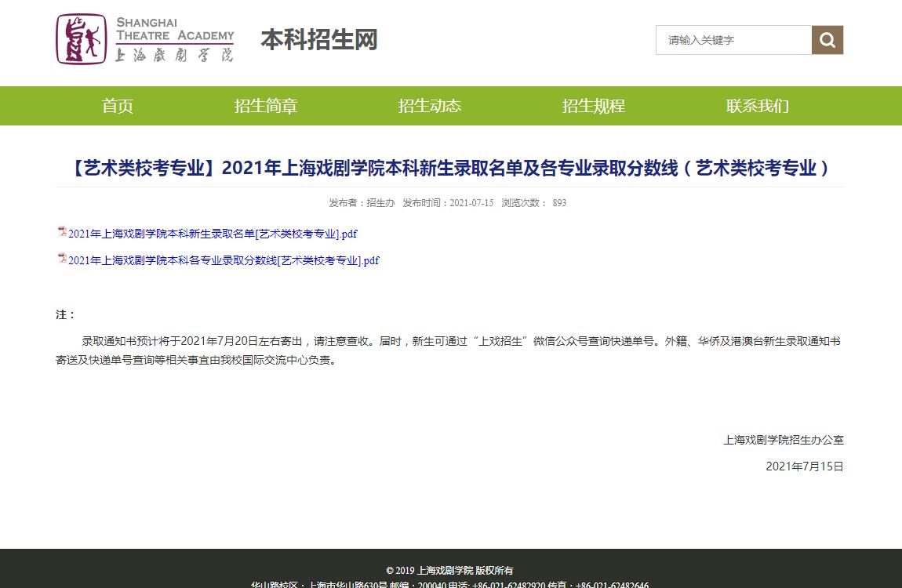
Task: Focus the 请输入关键字 search field
Action: point(733,40)
